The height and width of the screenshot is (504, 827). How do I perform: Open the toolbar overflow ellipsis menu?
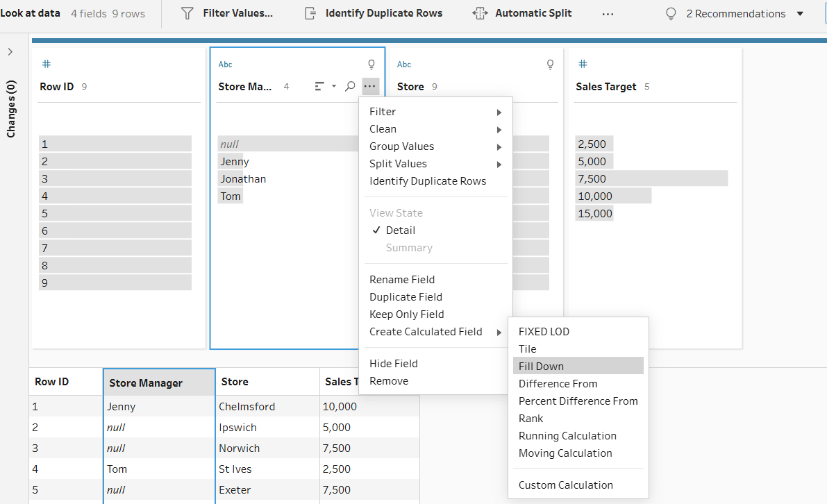(608, 14)
